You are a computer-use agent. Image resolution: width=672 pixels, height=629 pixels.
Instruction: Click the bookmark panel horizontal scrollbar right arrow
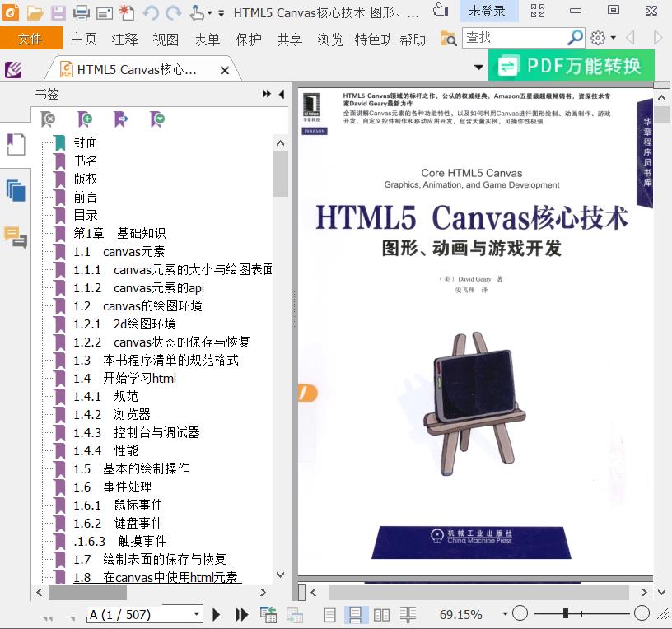pyautogui.click(x=264, y=592)
